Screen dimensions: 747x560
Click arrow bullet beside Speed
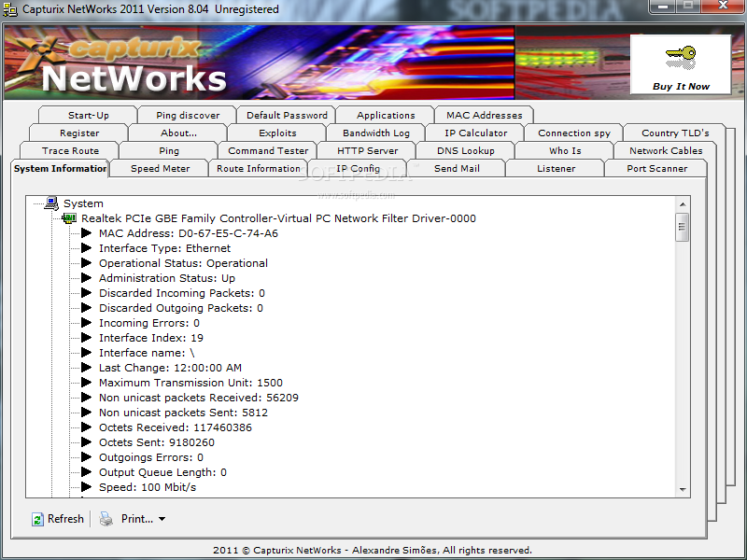pos(86,487)
